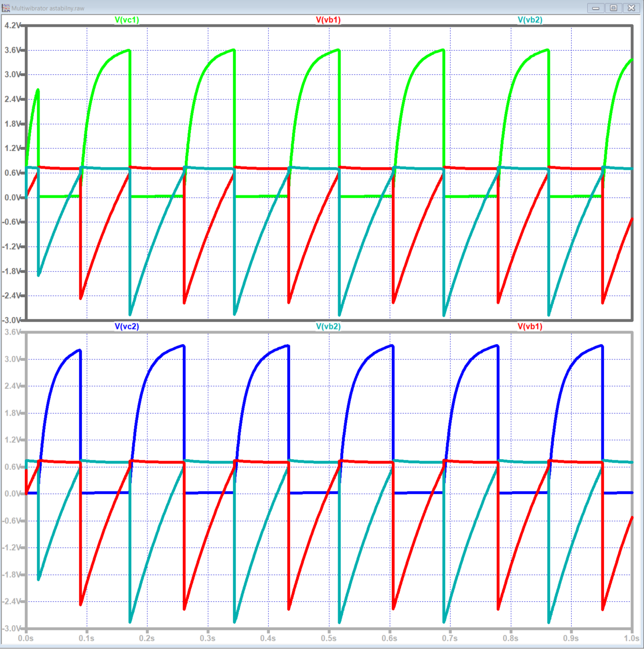644x649 pixels.
Task: Restore down the waveform window
Action: click(x=614, y=8)
